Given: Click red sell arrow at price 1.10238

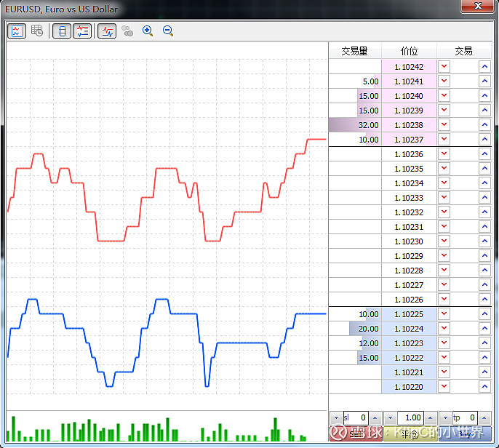Looking at the screenshot, I should point(444,125).
